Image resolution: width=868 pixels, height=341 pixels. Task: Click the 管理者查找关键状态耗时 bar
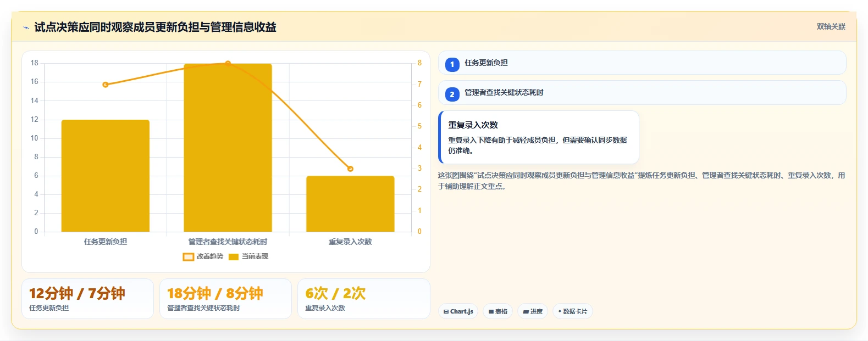(228, 148)
